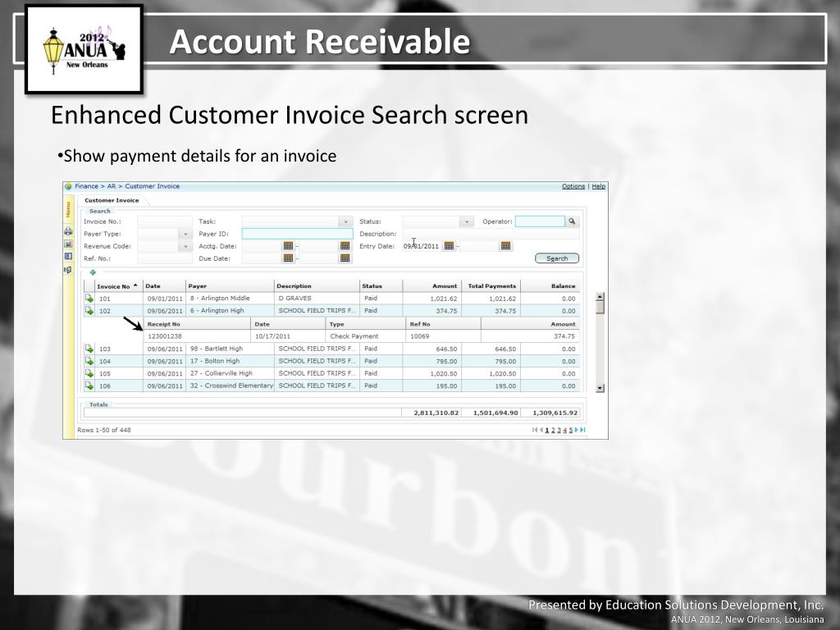Click receipt number 123001238
Image resolution: width=840 pixels, height=630 pixels.
pyautogui.click(x=164, y=336)
